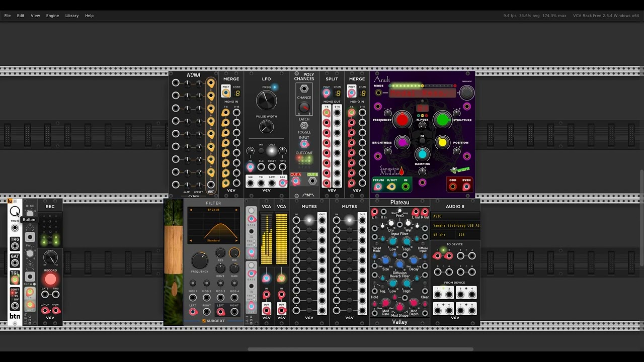Click the LFO FM input jack
Viewport: 644px width, 362px height.
click(251, 167)
